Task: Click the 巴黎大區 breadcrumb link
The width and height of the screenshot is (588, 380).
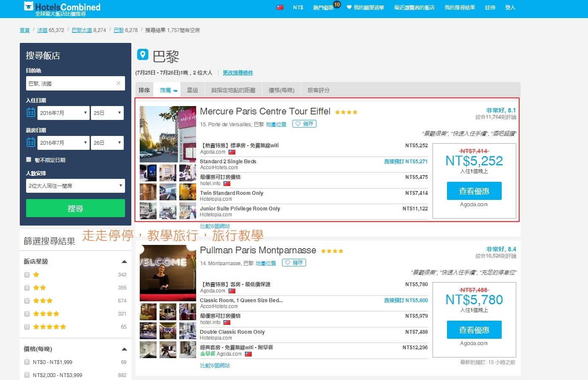Action: click(x=82, y=30)
